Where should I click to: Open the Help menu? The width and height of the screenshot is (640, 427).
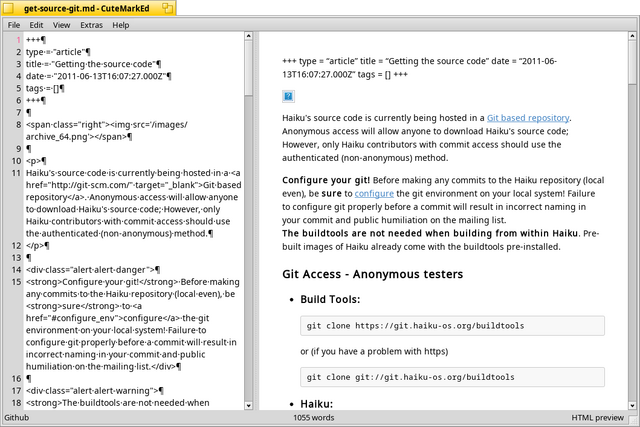tap(121, 25)
